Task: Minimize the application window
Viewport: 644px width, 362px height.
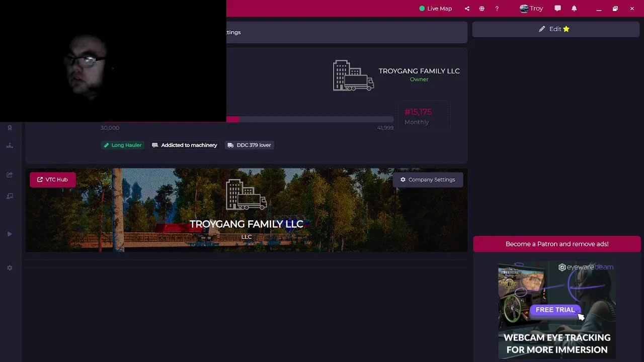Action: (599, 9)
